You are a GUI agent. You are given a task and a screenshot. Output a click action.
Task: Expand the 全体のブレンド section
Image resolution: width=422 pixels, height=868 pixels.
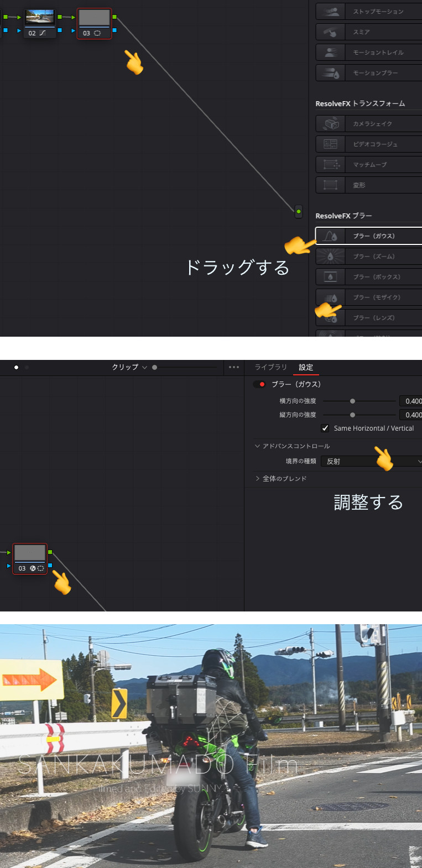point(257,479)
